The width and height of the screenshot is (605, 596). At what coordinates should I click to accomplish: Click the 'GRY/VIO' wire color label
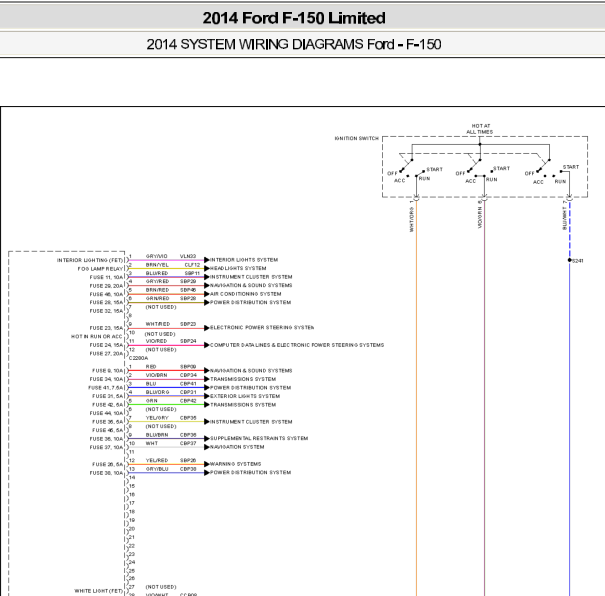pyautogui.click(x=157, y=256)
